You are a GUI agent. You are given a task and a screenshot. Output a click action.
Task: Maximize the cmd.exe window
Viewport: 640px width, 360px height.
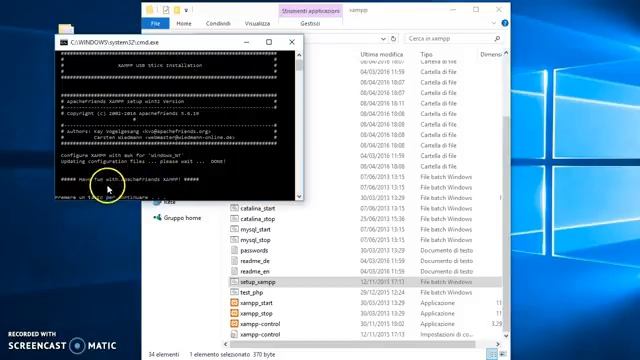click(269, 42)
